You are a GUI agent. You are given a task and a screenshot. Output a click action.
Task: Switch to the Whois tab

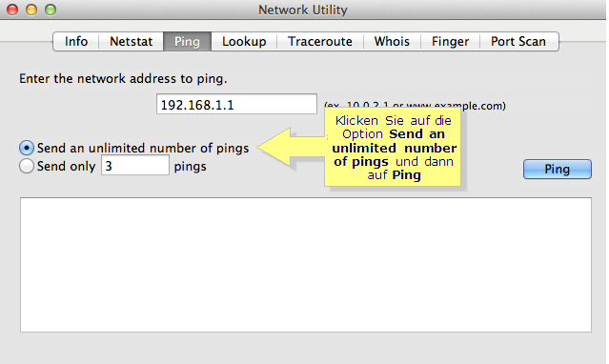[x=392, y=42]
